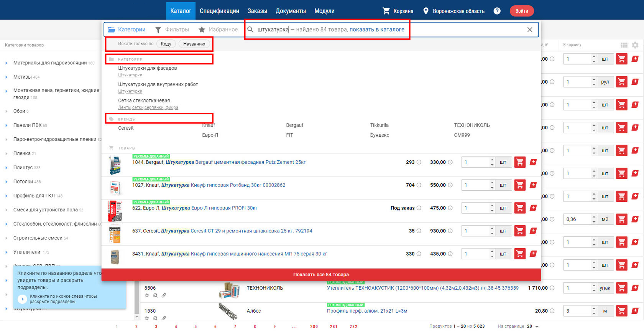Image resolution: width=644 pixels, height=333 pixels.
Task: Click показать в каталоге link
Action: click(x=377, y=30)
